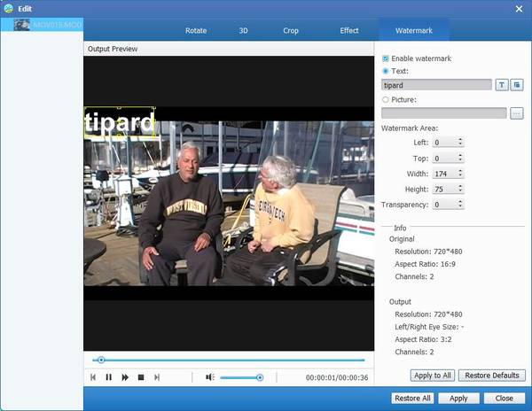Adjust the Left position spinner arrows
The height and width of the screenshot is (411, 532).
click(460, 142)
